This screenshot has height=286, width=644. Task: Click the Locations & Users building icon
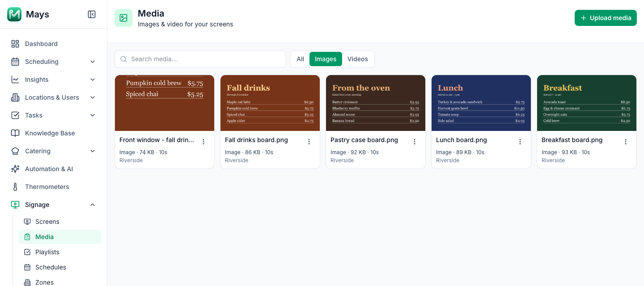(x=15, y=97)
